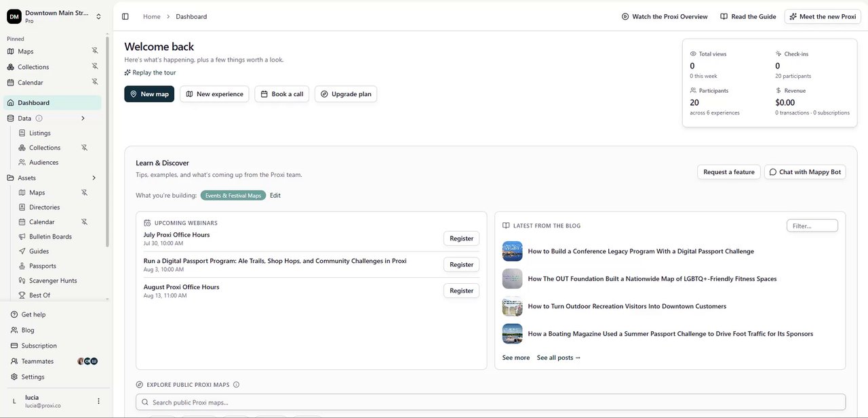Create a New experience
This screenshot has width=868, height=418.
(214, 93)
